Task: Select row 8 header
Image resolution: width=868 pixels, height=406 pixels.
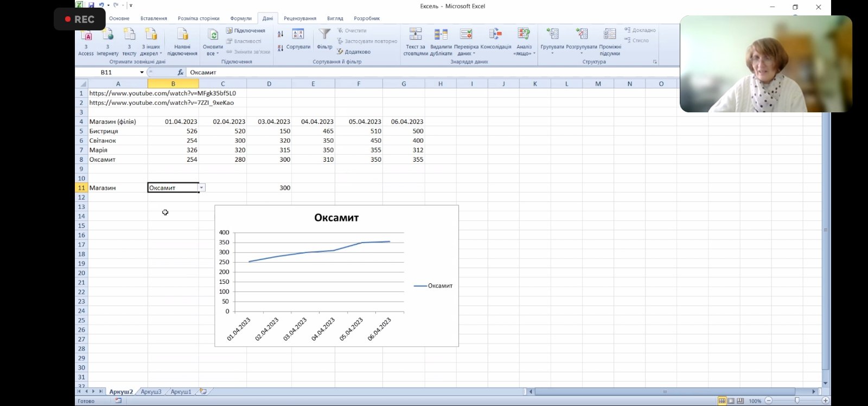Action: [x=81, y=160]
